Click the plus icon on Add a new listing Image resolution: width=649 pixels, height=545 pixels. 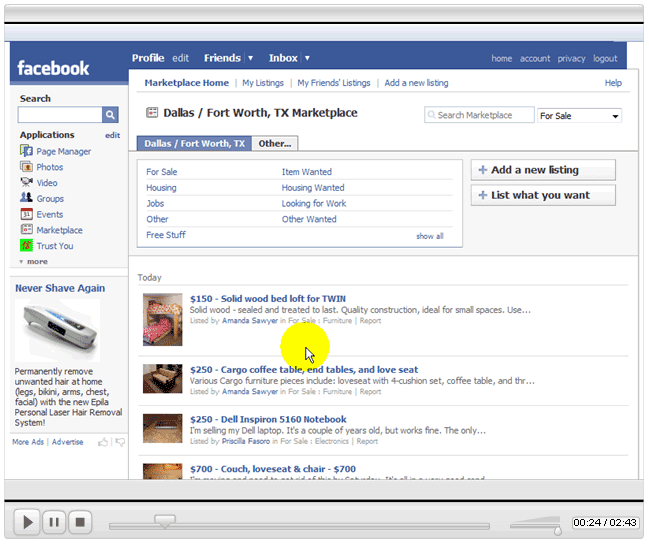tap(483, 170)
